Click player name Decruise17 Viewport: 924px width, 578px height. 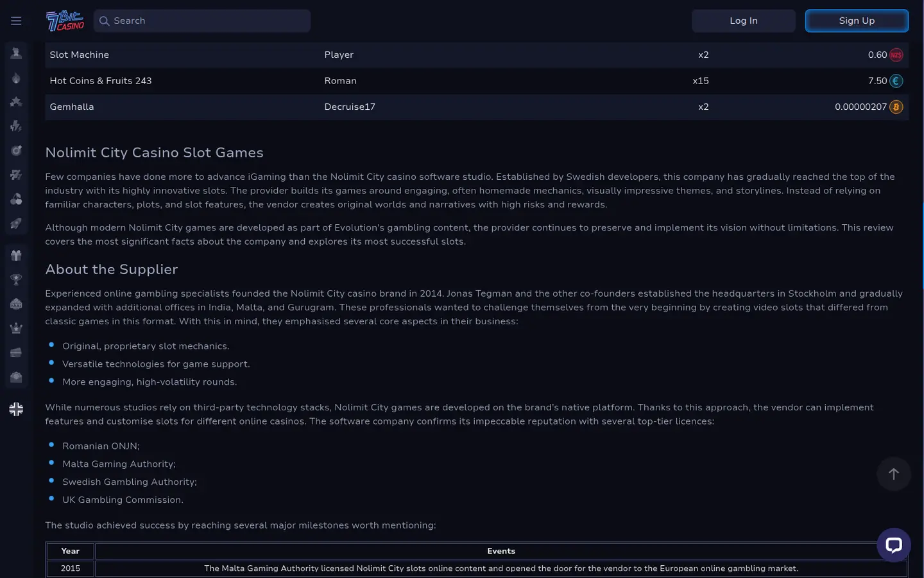[350, 107]
